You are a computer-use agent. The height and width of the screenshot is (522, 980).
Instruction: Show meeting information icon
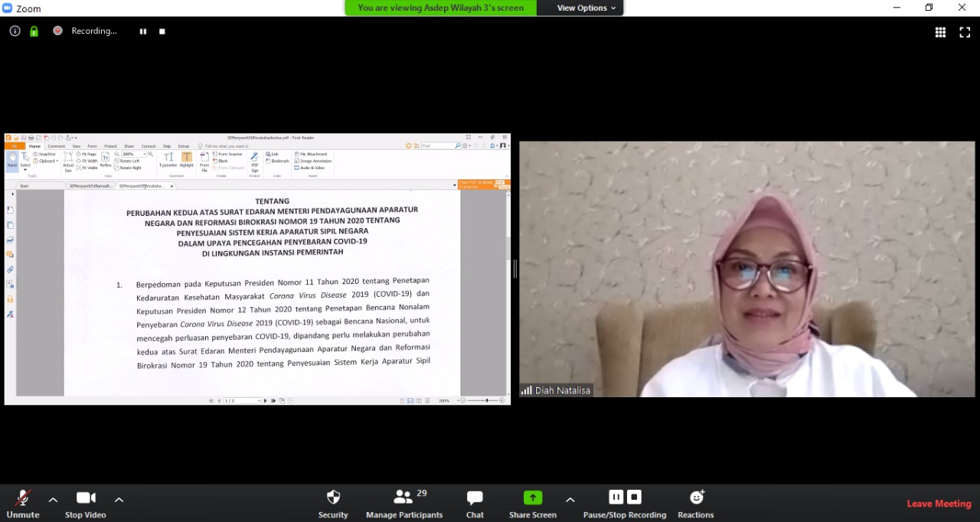click(15, 31)
